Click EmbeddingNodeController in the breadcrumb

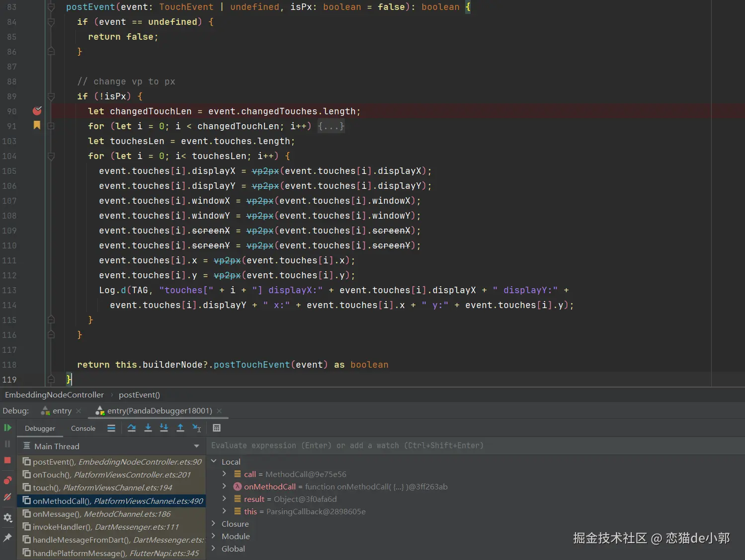pos(55,395)
